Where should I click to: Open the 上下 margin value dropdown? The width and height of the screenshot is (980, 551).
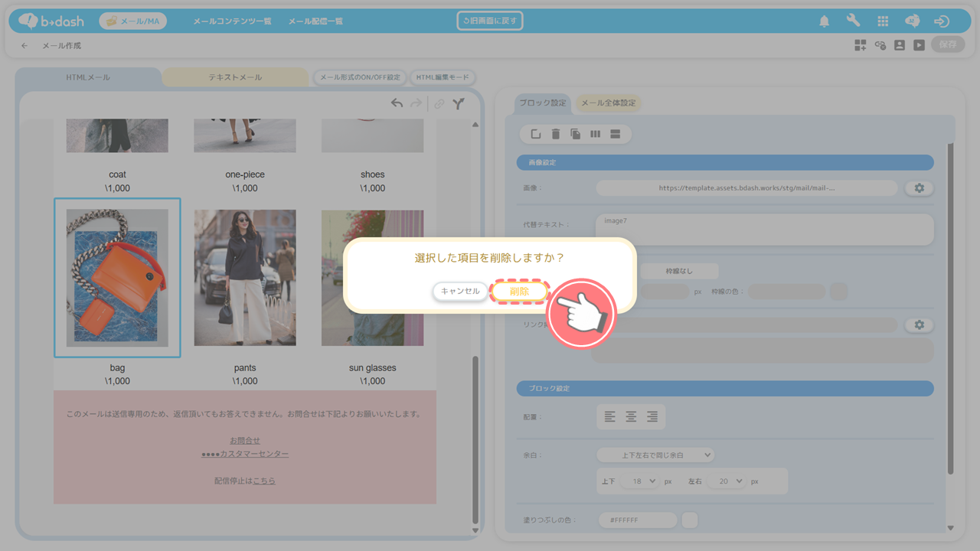[x=639, y=481]
